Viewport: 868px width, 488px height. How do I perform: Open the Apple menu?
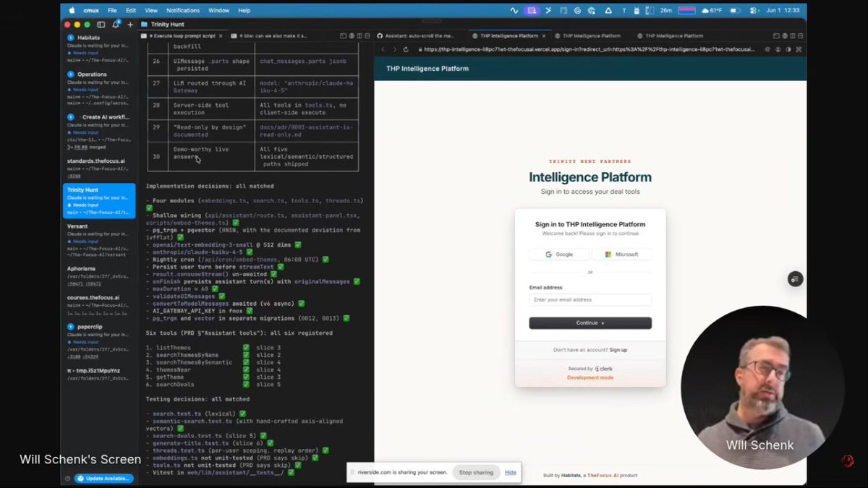click(72, 10)
